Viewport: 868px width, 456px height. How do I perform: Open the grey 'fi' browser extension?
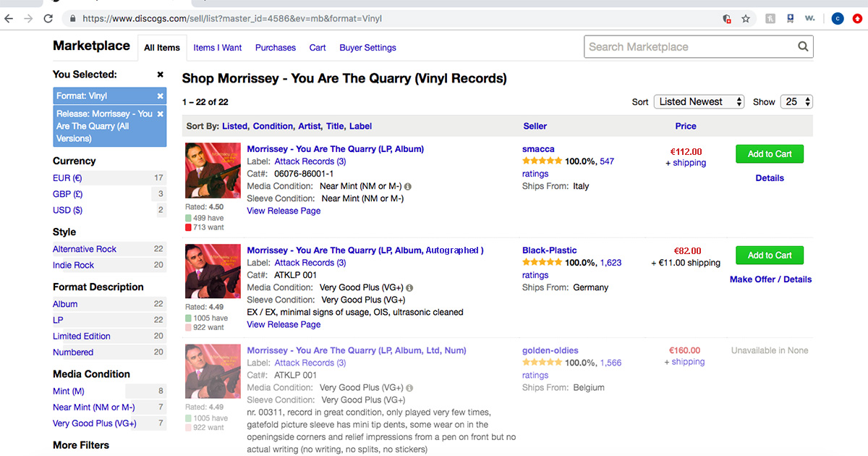point(770,19)
